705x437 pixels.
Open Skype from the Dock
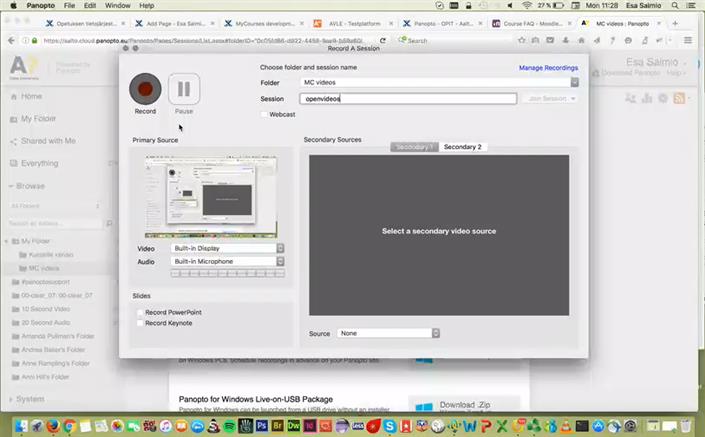click(x=390, y=425)
